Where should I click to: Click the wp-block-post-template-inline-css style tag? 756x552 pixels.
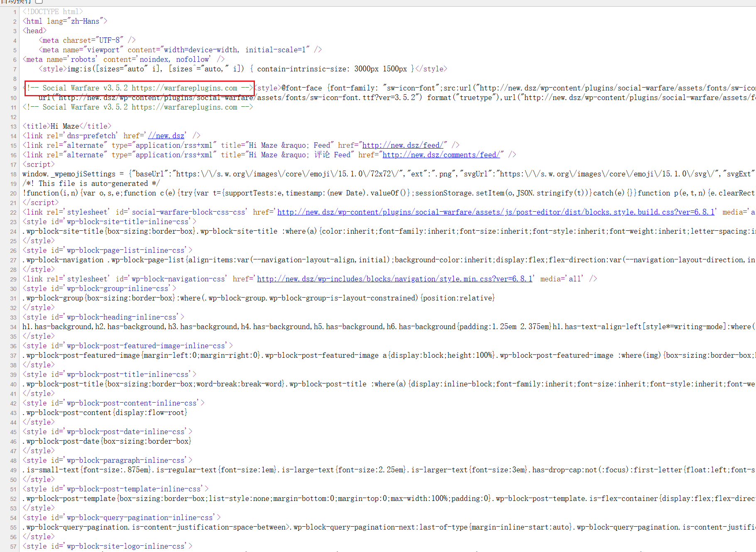point(115,489)
